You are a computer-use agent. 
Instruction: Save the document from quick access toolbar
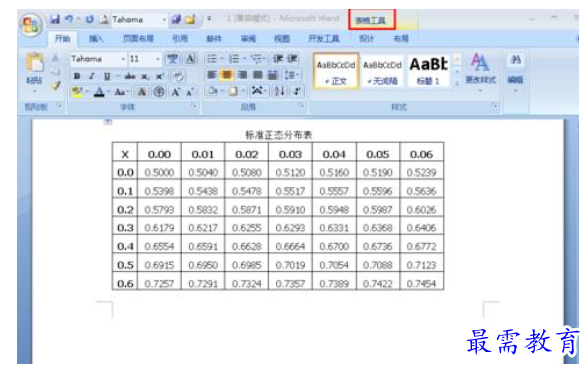pos(55,19)
